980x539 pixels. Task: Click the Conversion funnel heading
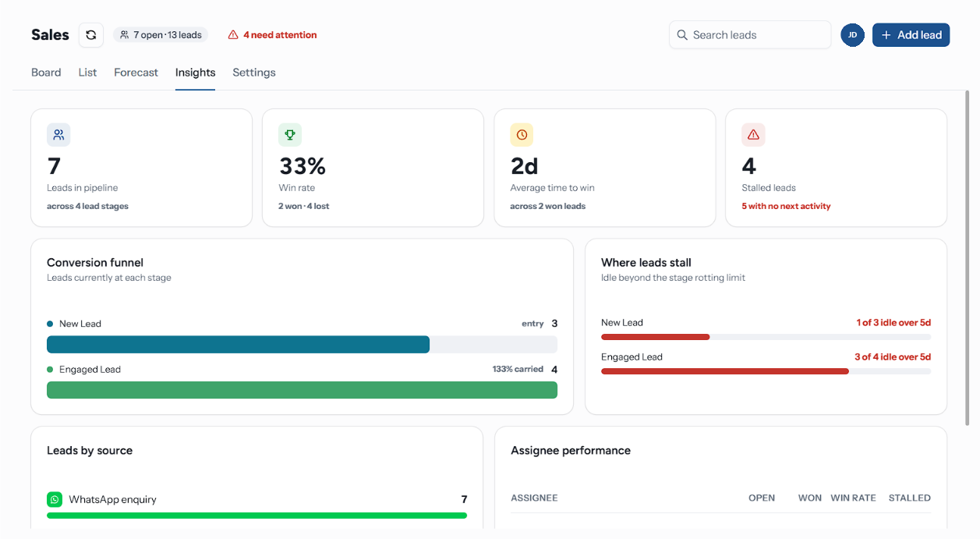click(95, 263)
